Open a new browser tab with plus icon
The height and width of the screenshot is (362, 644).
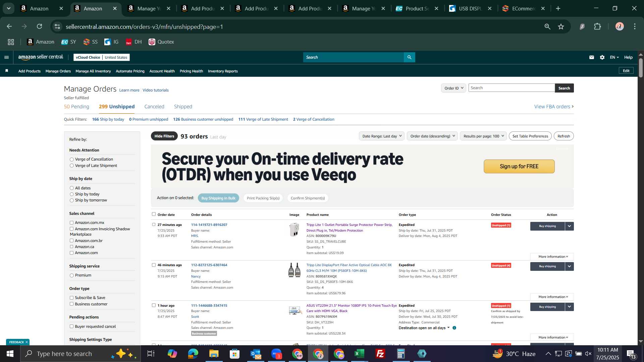[558, 8]
